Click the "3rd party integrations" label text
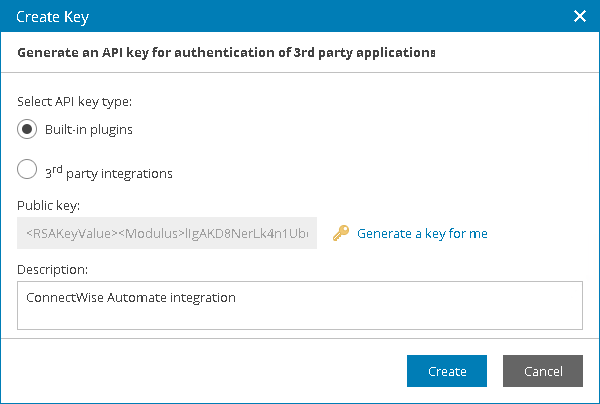600x404 pixels. tap(109, 173)
